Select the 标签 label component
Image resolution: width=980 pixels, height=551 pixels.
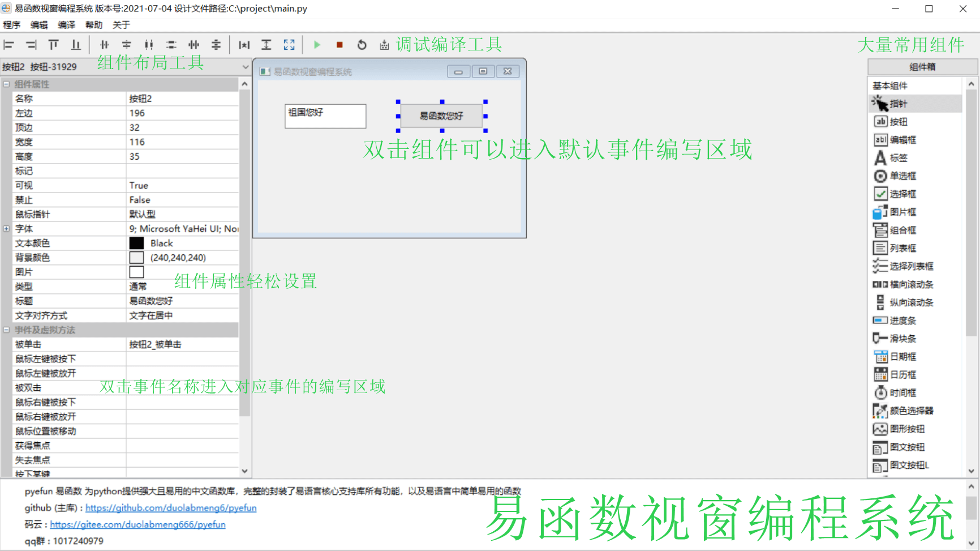(x=915, y=158)
